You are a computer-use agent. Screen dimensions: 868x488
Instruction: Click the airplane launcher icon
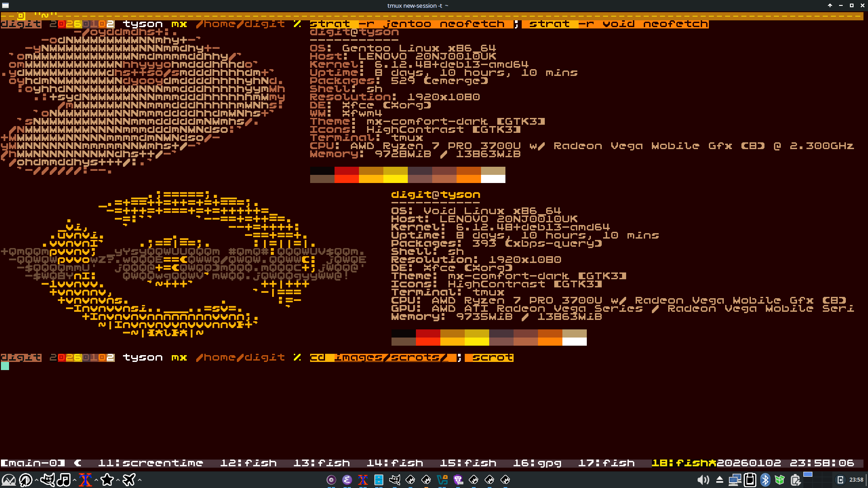[129, 480]
